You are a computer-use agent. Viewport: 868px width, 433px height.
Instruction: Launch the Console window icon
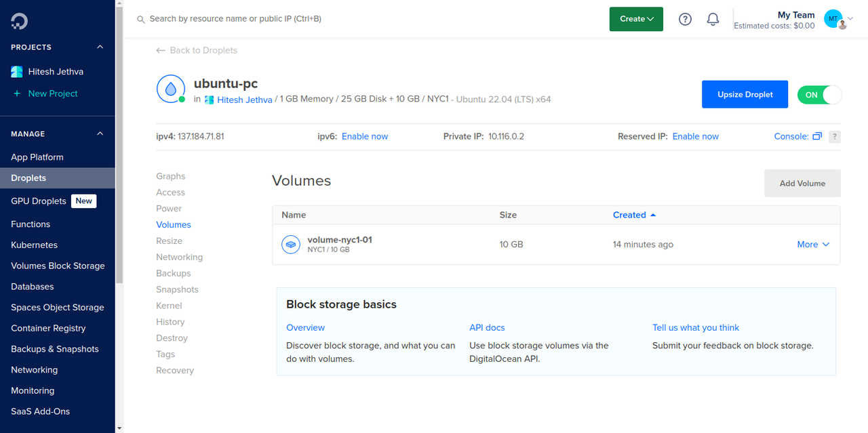817,136
